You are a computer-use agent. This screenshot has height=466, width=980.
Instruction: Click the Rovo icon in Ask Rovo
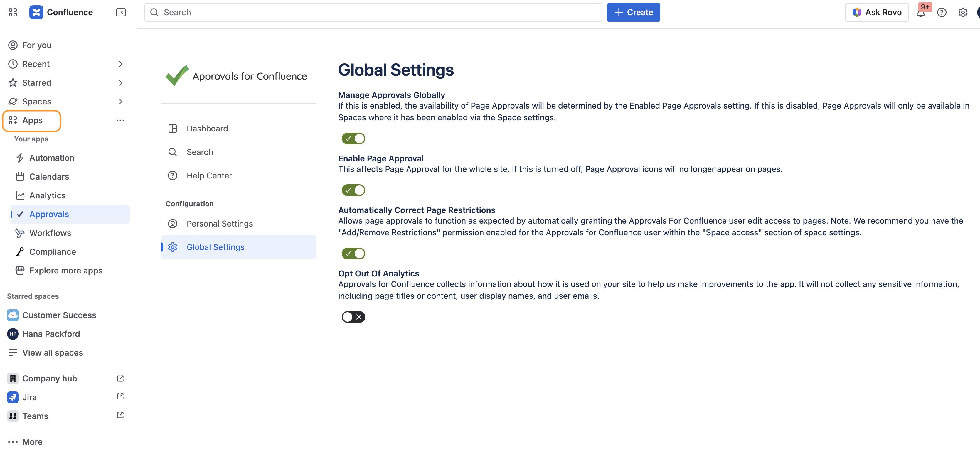click(857, 13)
